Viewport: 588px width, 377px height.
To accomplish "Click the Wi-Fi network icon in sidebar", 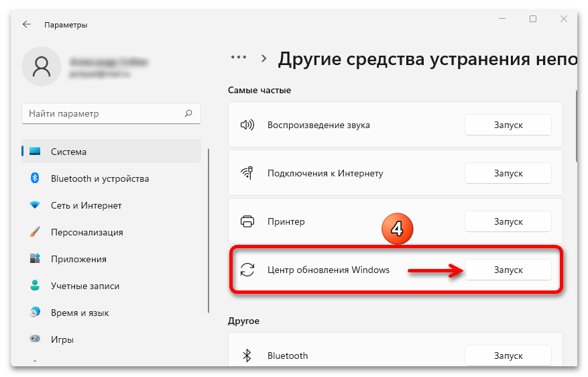I will point(36,205).
